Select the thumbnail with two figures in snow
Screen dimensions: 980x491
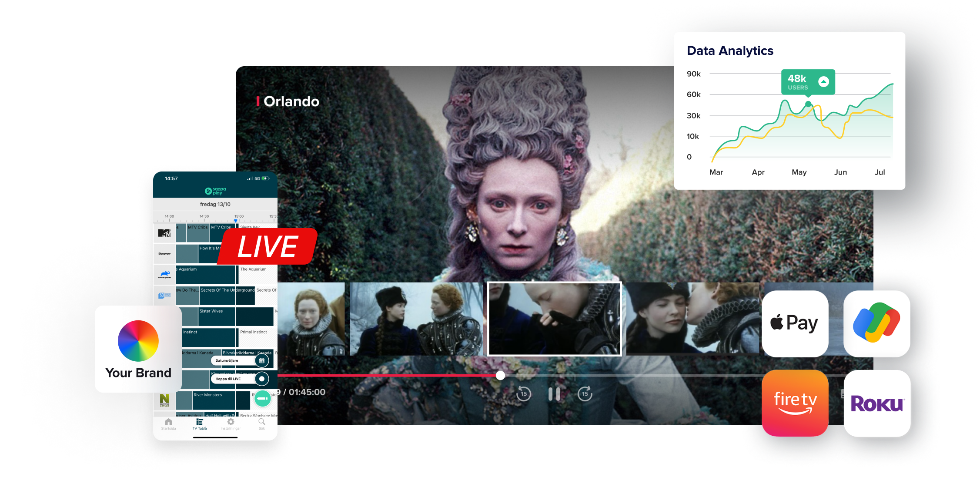[416, 319]
